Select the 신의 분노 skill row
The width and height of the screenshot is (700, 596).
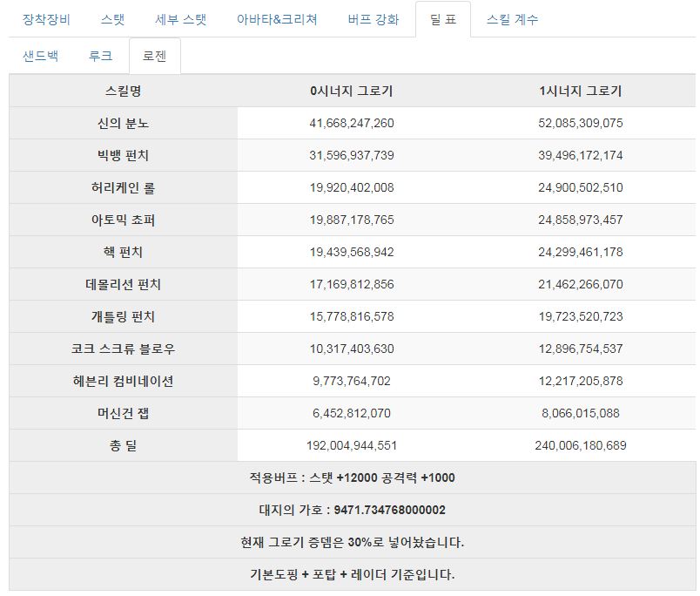click(x=353, y=123)
